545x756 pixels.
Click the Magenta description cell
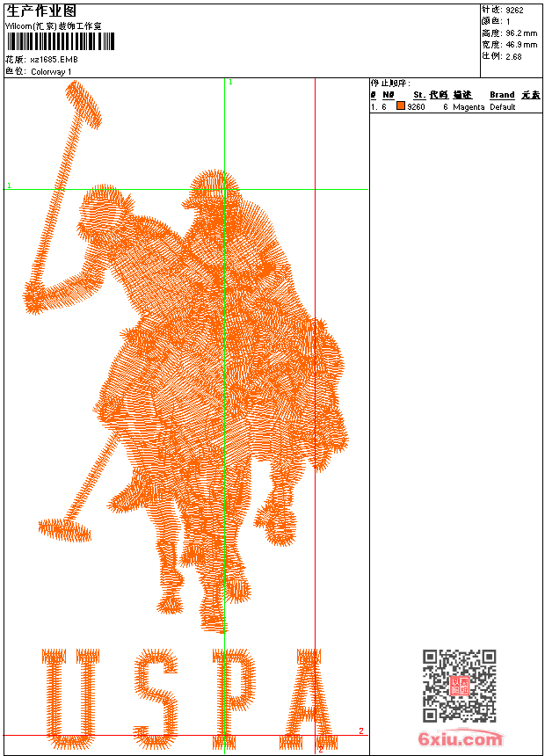point(469,107)
